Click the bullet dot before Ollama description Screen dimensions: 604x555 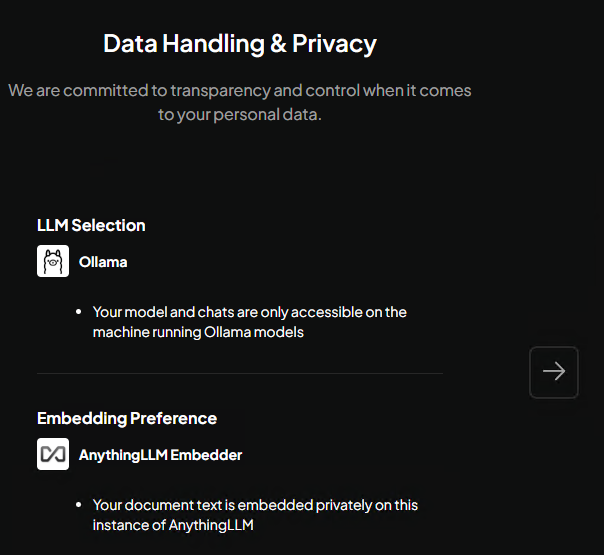coord(79,312)
